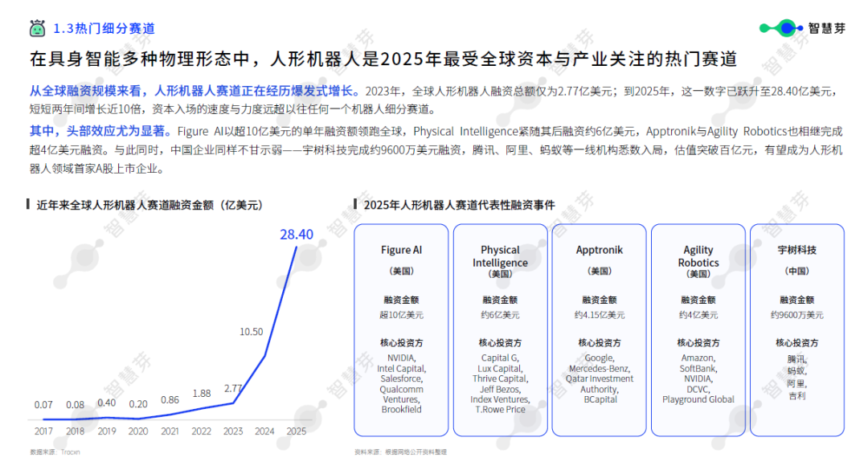Click the 2022 axis label
This screenshot has height=462, width=868.
pos(202,431)
